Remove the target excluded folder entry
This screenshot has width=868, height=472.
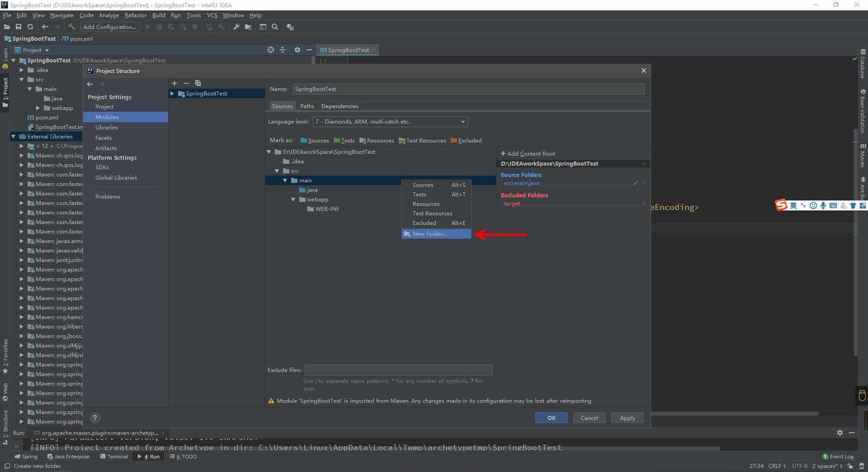point(645,203)
